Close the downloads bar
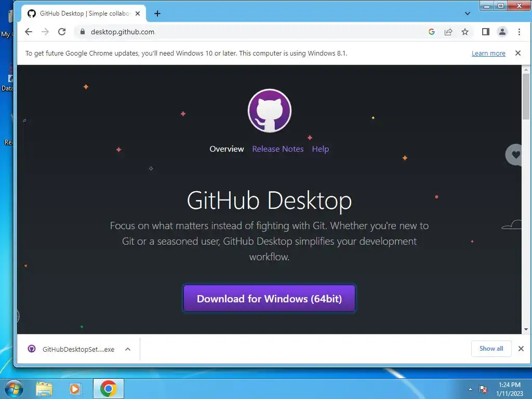Image resolution: width=532 pixels, height=399 pixels. (x=521, y=349)
